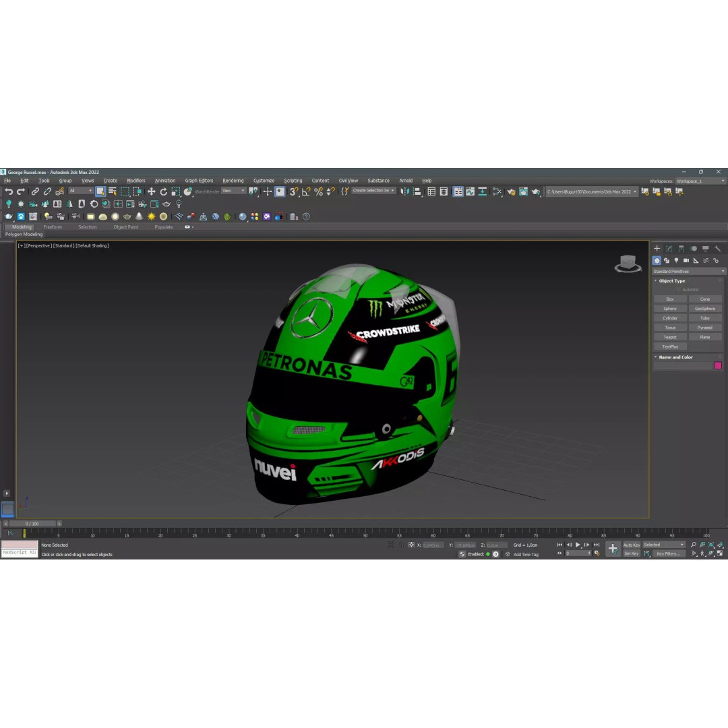Open the reference coordinate View dropdown

(233, 191)
